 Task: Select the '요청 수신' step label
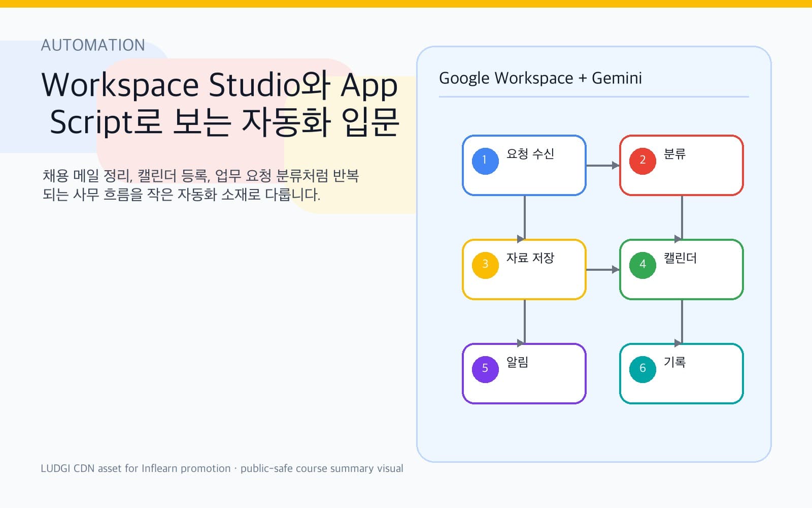point(530,154)
